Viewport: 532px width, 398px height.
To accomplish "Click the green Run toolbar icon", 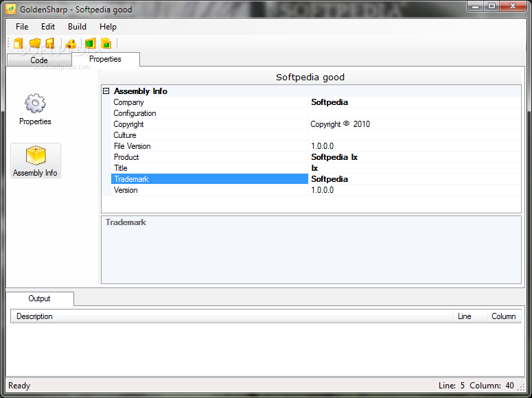I will (90, 43).
